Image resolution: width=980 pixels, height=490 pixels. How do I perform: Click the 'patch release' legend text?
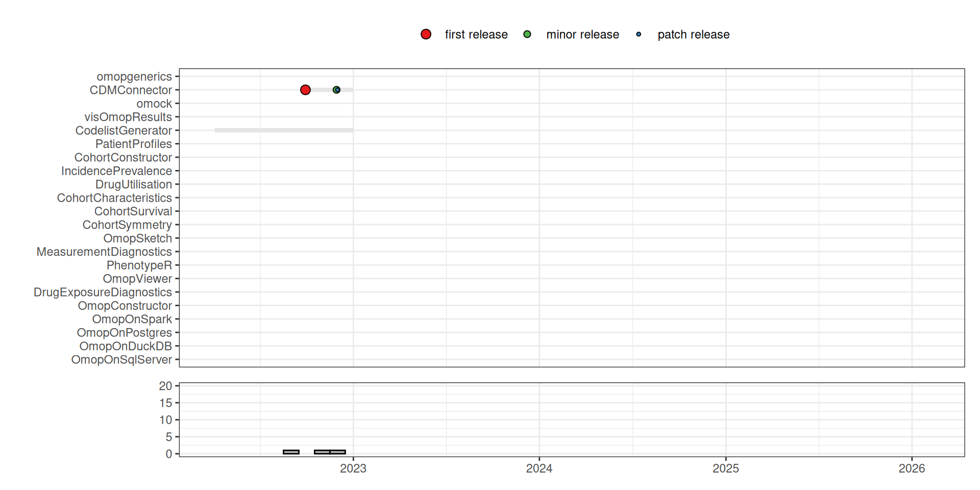coord(693,35)
